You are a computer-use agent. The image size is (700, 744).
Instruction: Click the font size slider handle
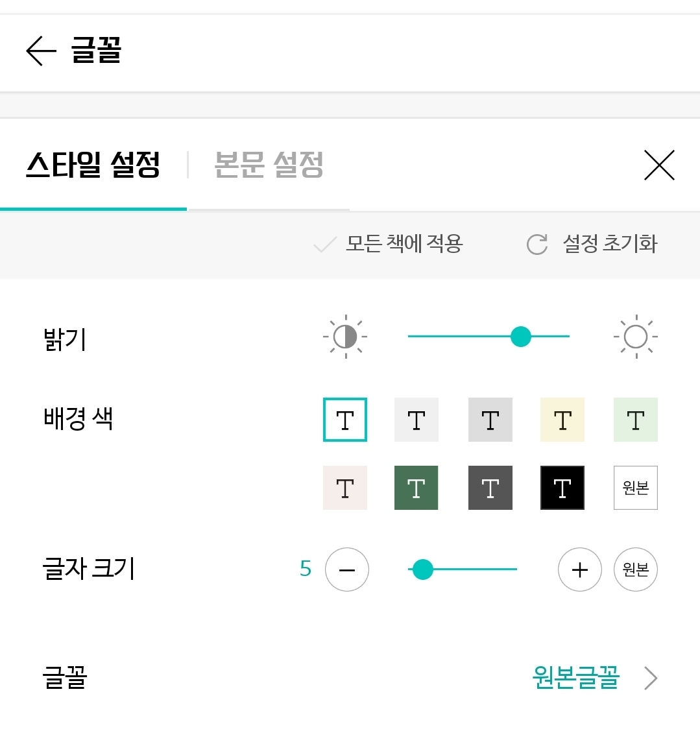(422, 570)
